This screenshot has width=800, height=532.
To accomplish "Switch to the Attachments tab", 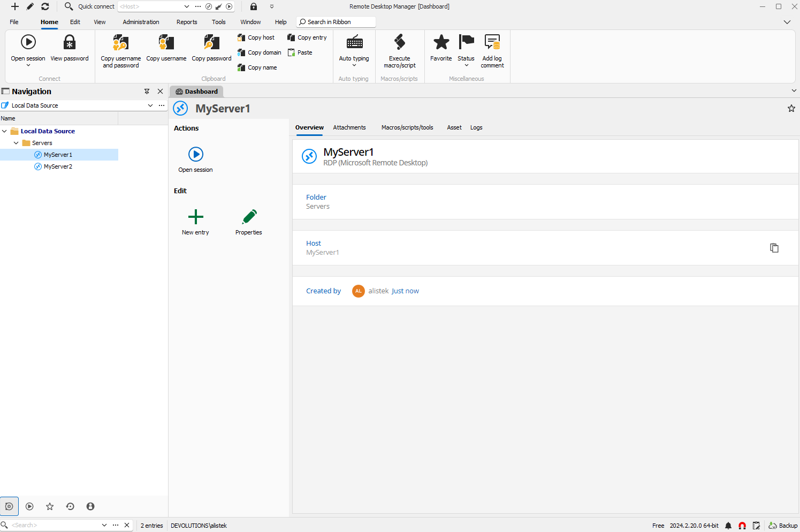I will (x=349, y=127).
